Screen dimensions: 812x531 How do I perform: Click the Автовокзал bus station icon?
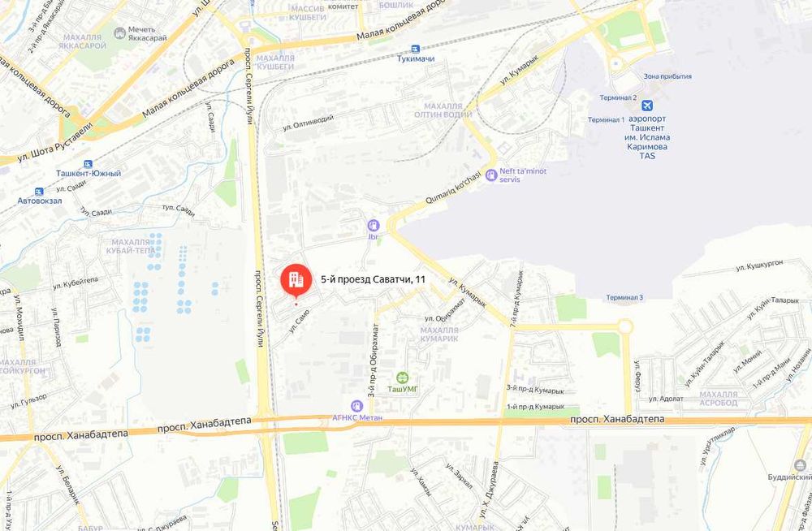click(x=39, y=192)
